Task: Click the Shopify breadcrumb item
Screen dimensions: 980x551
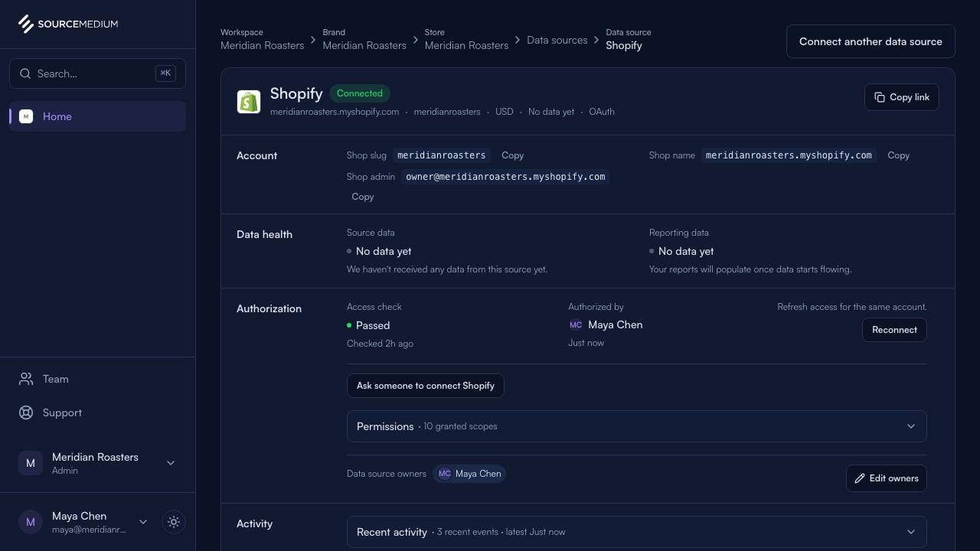Action: tap(629, 39)
